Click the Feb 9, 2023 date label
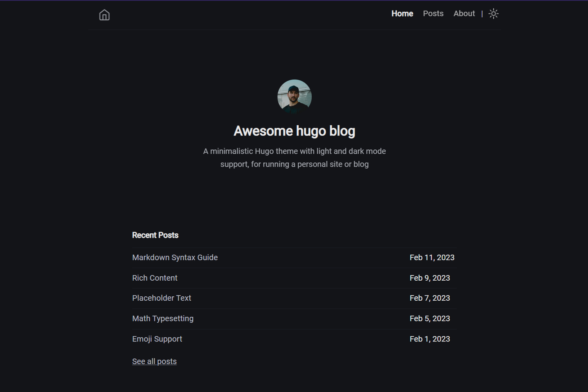588x392 pixels. point(430,278)
